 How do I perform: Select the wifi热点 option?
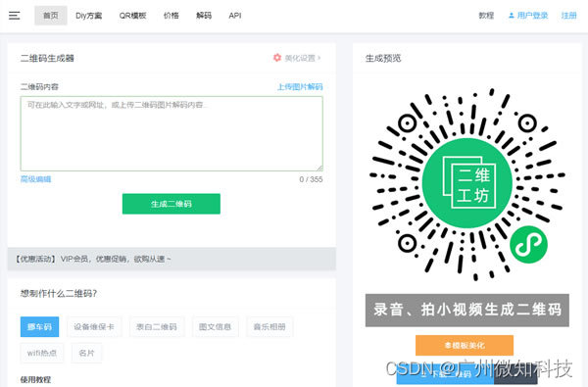point(42,353)
